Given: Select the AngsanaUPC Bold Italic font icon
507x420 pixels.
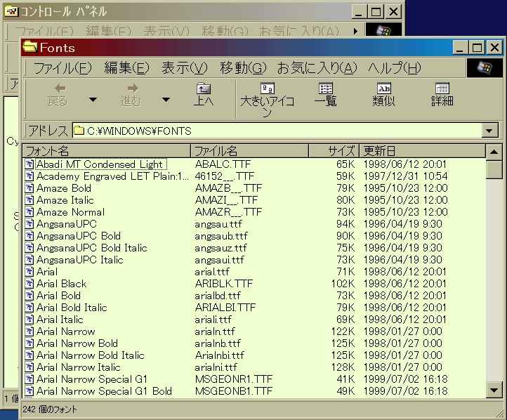Looking at the screenshot, I should [x=29, y=248].
